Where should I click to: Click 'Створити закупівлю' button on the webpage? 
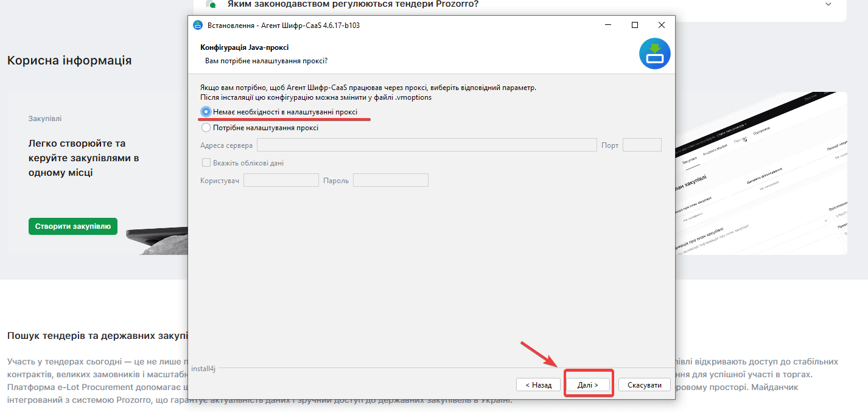73,226
